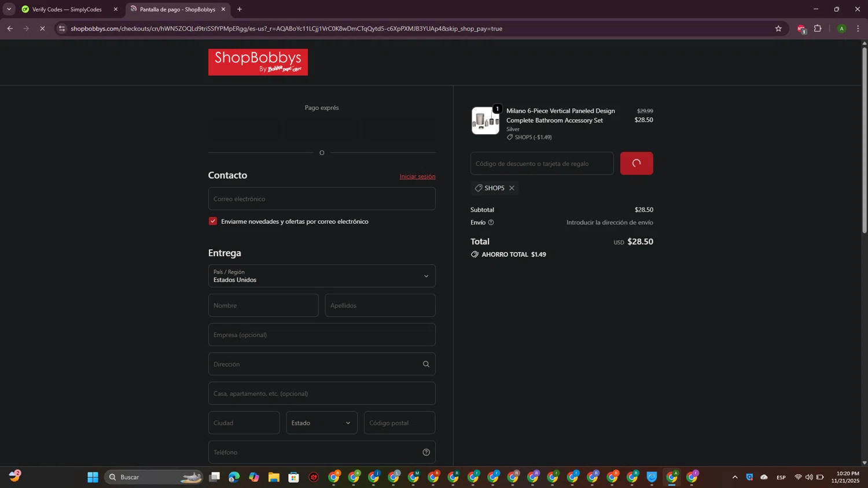This screenshot has width=868, height=488.
Task: Open Microsoft Edge from taskbar
Action: click(234, 477)
